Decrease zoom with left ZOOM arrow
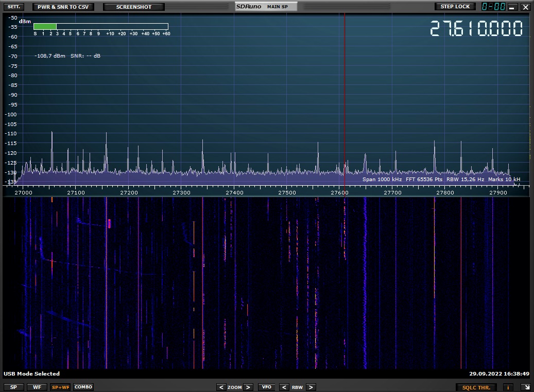Image resolution: width=534 pixels, height=392 pixels. tap(221, 387)
